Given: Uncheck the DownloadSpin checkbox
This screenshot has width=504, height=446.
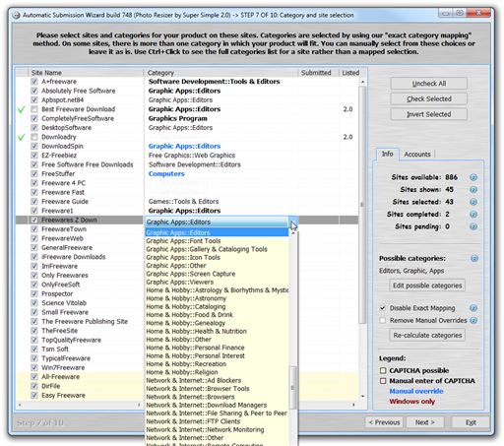Looking at the screenshot, I should tap(34, 146).
